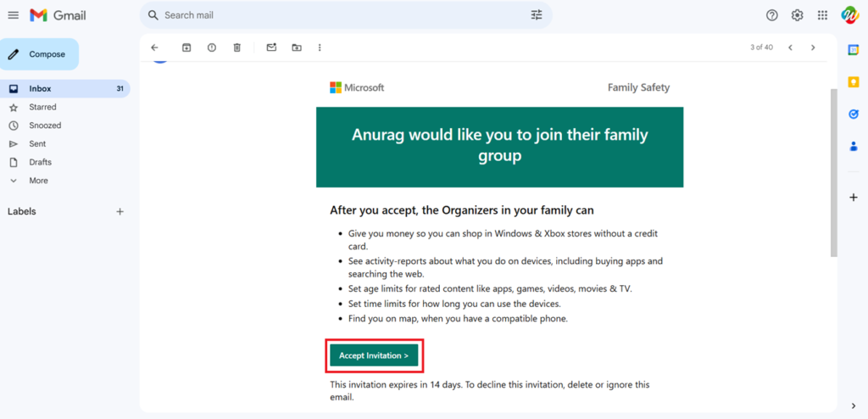This screenshot has height=419, width=868.
Task: Open Google Calendar side panel icon
Action: [x=854, y=50]
